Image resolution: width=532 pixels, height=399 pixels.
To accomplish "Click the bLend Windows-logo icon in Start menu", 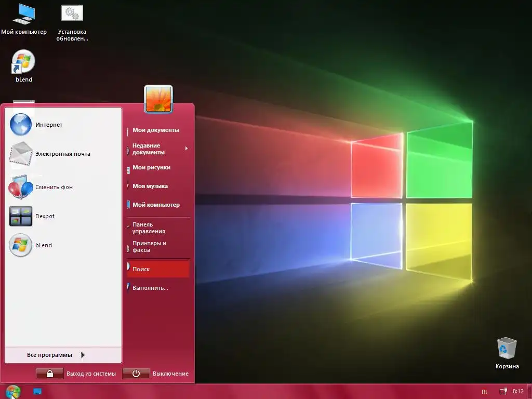I will pyautogui.click(x=21, y=245).
